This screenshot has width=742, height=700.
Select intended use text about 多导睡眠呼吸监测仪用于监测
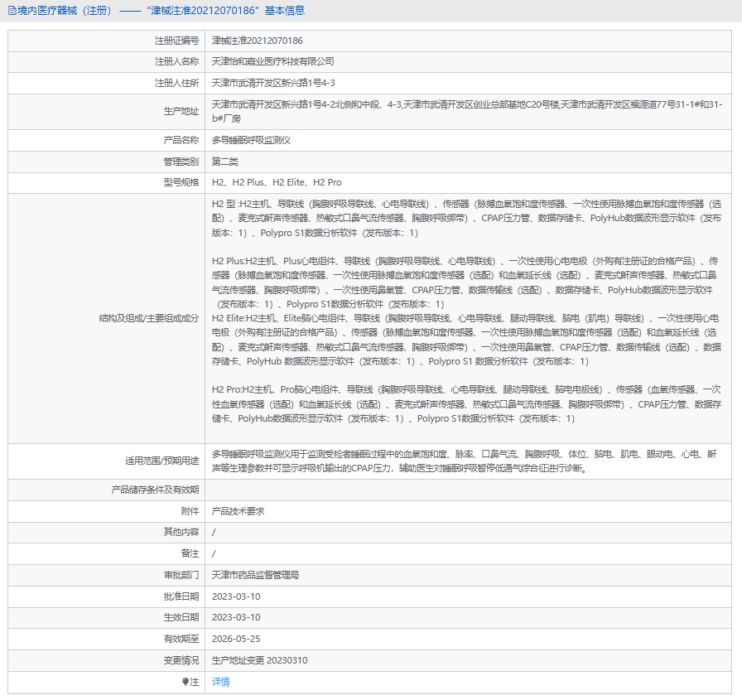pos(465,461)
